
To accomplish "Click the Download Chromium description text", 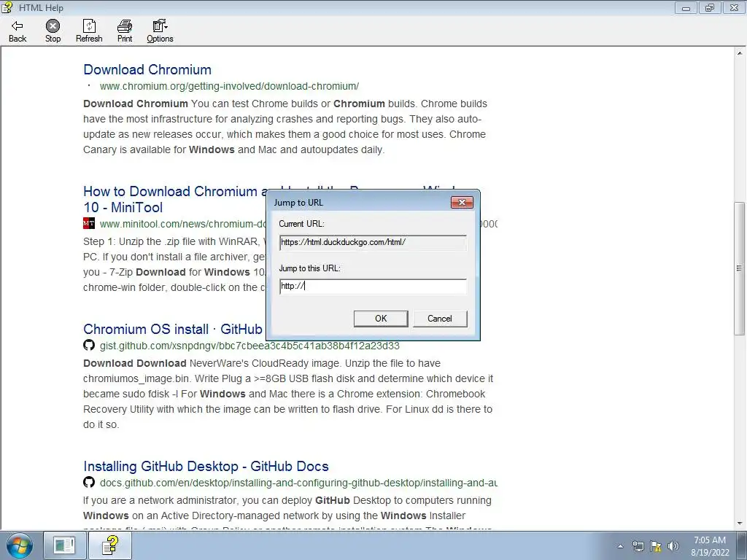I will point(285,127).
